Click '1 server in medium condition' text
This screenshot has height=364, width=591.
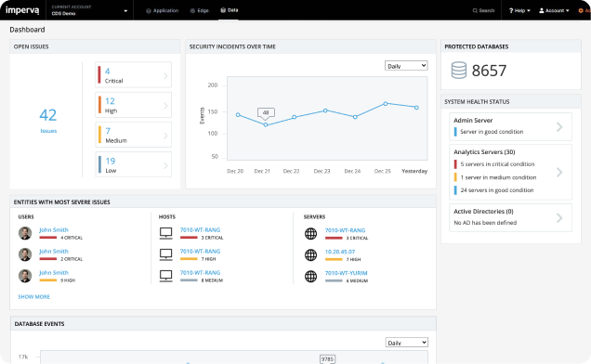[x=498, y=177]
